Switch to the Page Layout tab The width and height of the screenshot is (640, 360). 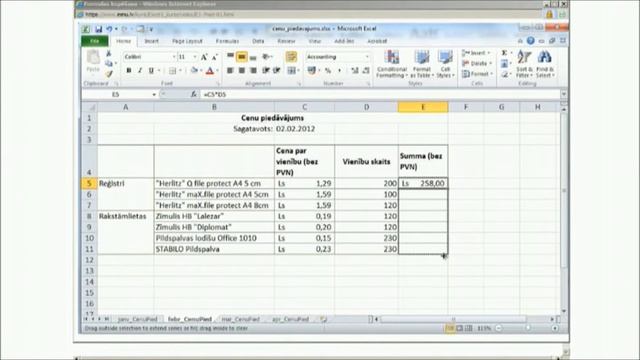(187, 41)
